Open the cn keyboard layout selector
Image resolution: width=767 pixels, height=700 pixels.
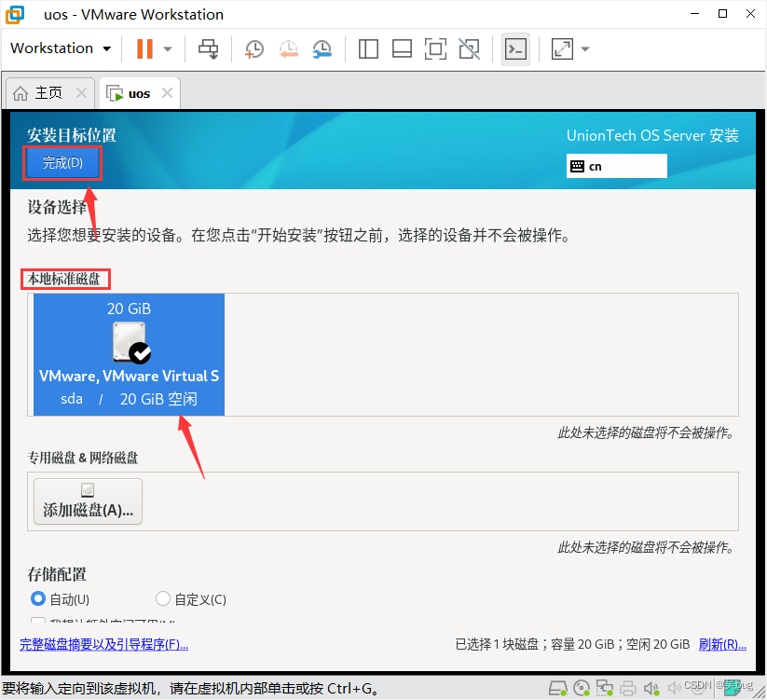(x=616, y=166)
